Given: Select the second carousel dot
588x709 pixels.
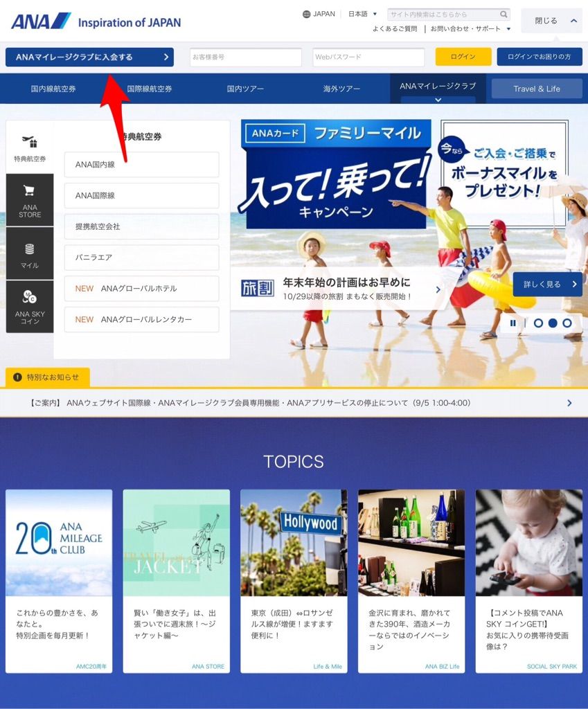Looking at the screenshot, I should tap(553, 323).
